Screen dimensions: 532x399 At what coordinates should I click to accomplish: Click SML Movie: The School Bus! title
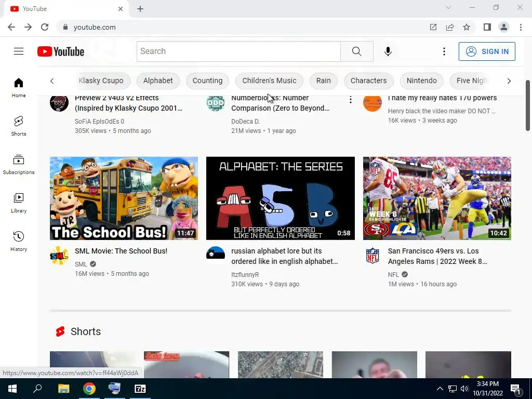coord(121,251)
